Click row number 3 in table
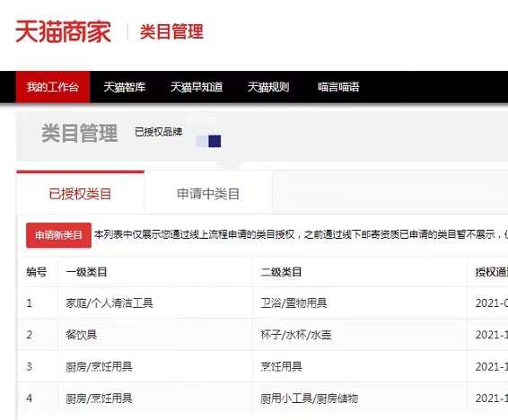508x420 pixels. click(29, 366)
